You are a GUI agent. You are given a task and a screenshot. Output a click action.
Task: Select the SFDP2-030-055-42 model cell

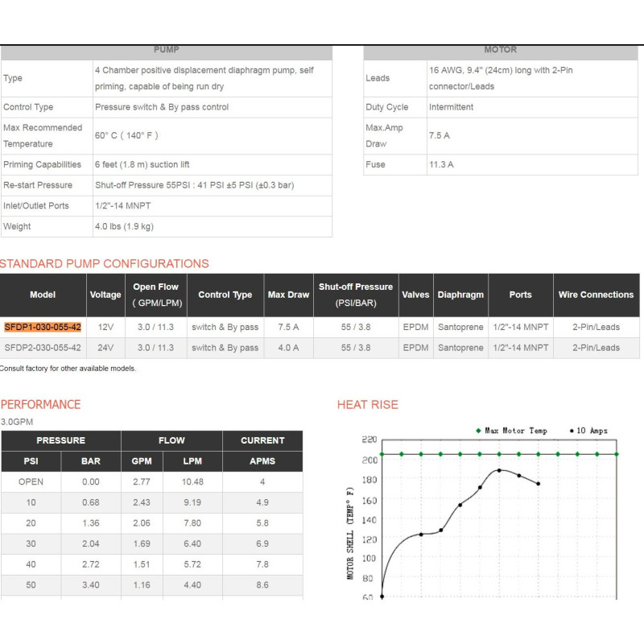43,348
